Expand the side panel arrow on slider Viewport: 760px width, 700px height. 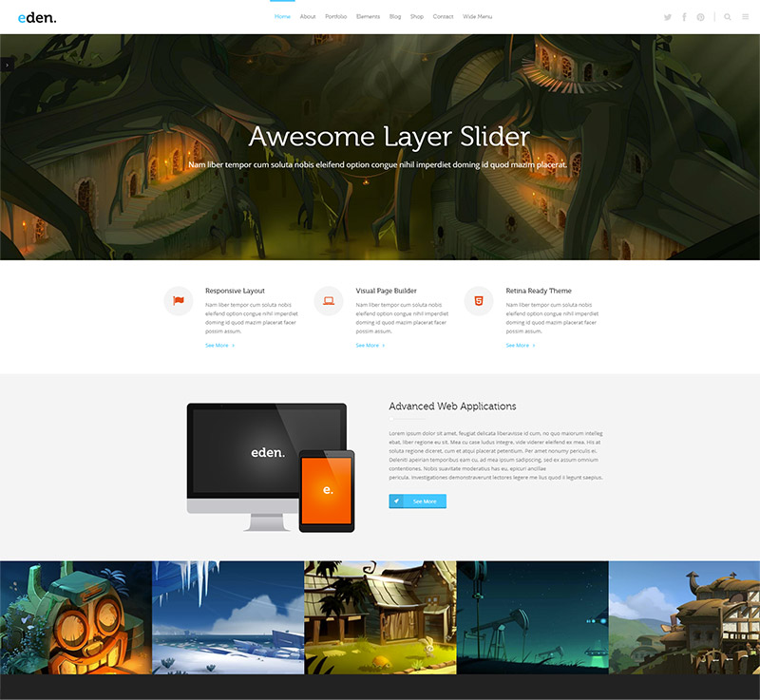coord(7,65)
